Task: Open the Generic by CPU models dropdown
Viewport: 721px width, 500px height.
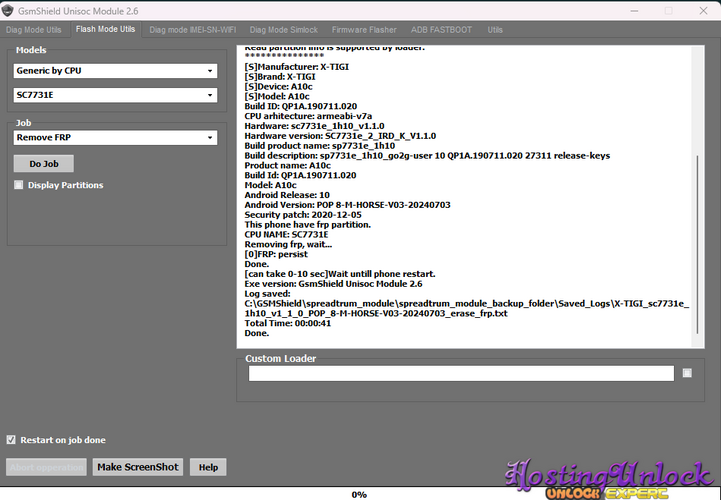Action: tap(115, 71)
